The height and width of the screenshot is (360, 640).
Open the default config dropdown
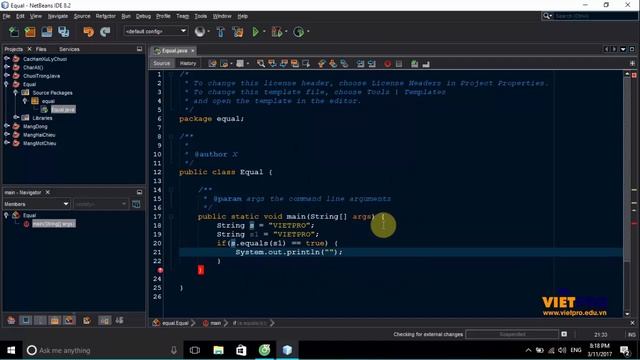[155, 31]
